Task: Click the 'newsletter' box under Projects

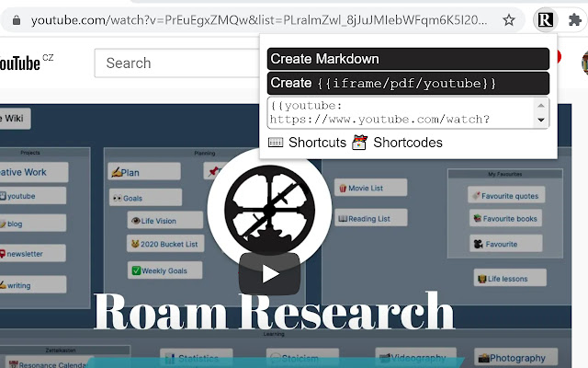Action: click(33, 254)
